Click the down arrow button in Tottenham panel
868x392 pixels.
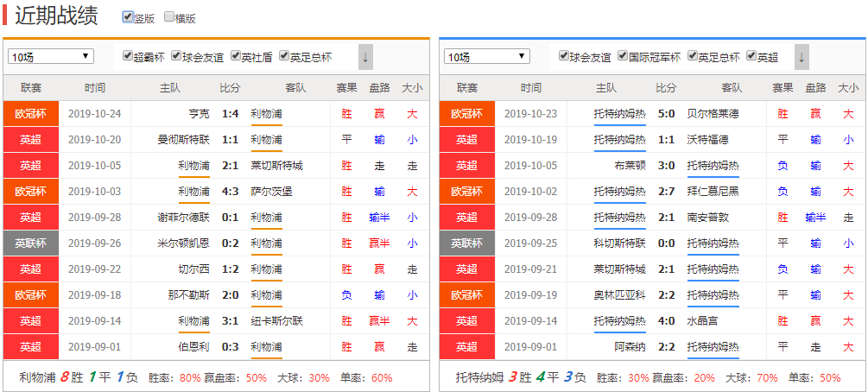pyautogui.click(x=801, y=57)
